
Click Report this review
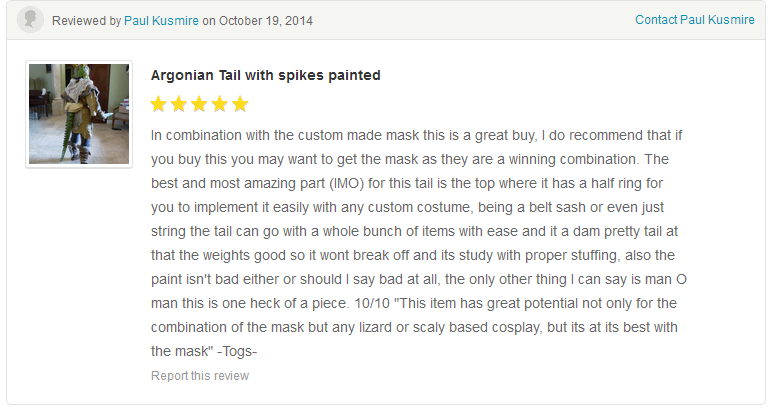pyautogui.click(x=200, y=376)
